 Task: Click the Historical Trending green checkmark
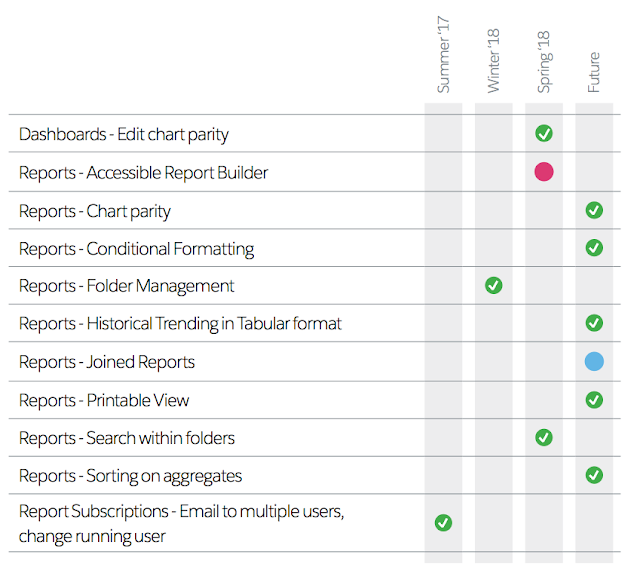pos(594,323)
